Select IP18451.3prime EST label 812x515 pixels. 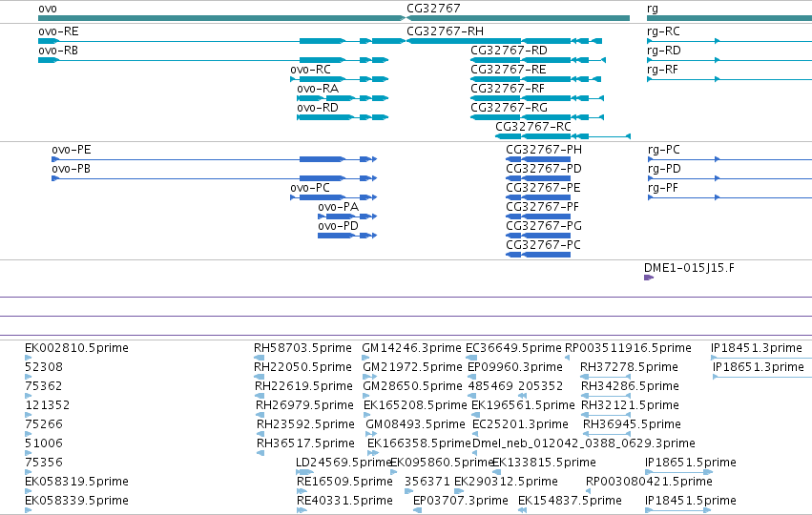click(757, 348)
